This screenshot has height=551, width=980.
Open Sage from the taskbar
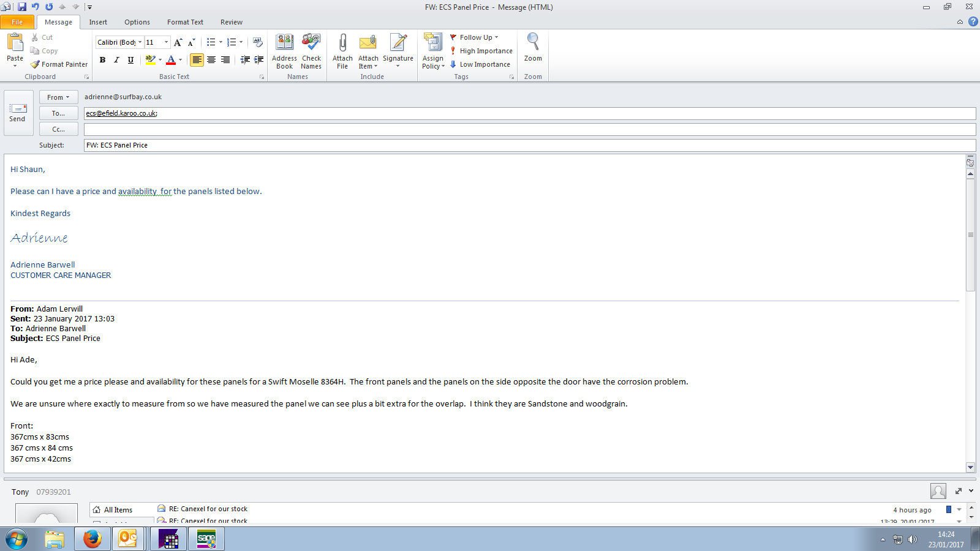click(206, 539)
